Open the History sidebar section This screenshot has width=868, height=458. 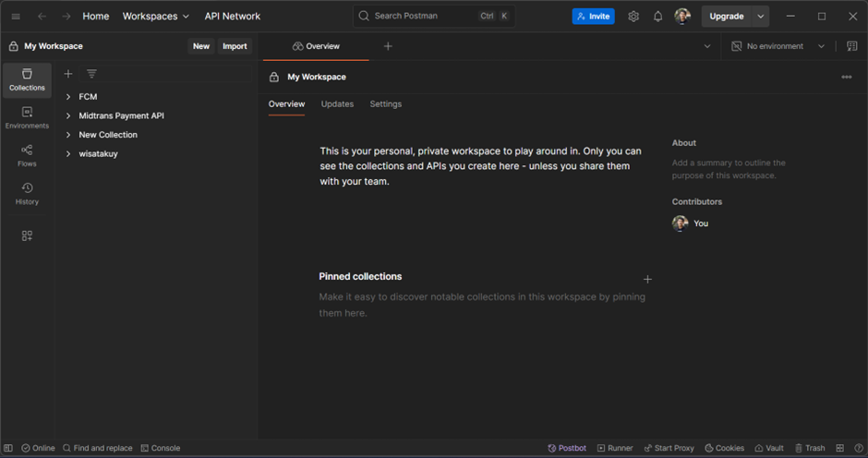(27, 194)
